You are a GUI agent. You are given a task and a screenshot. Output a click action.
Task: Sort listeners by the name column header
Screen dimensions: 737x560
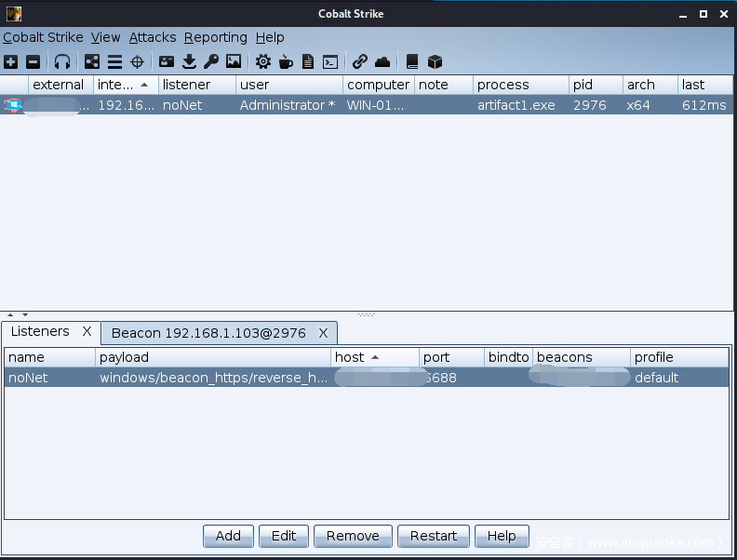pos(50,357)
